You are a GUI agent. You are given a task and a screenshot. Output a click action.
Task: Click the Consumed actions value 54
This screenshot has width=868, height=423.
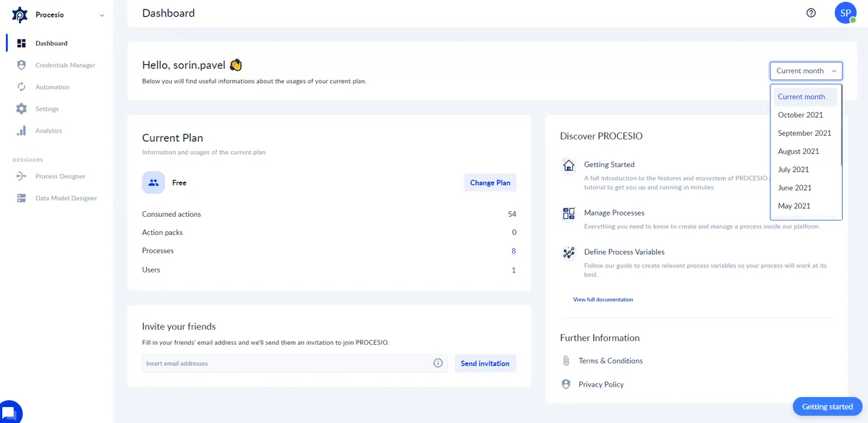click(512, 214)
